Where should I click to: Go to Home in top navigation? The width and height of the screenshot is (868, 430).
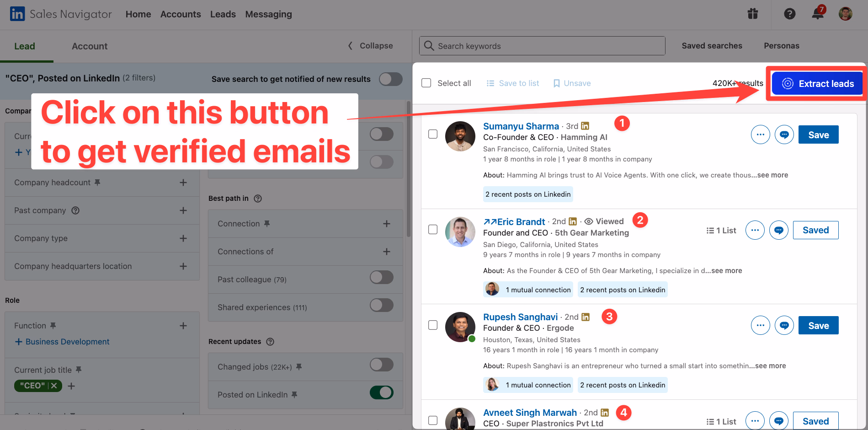coord(138,14)
